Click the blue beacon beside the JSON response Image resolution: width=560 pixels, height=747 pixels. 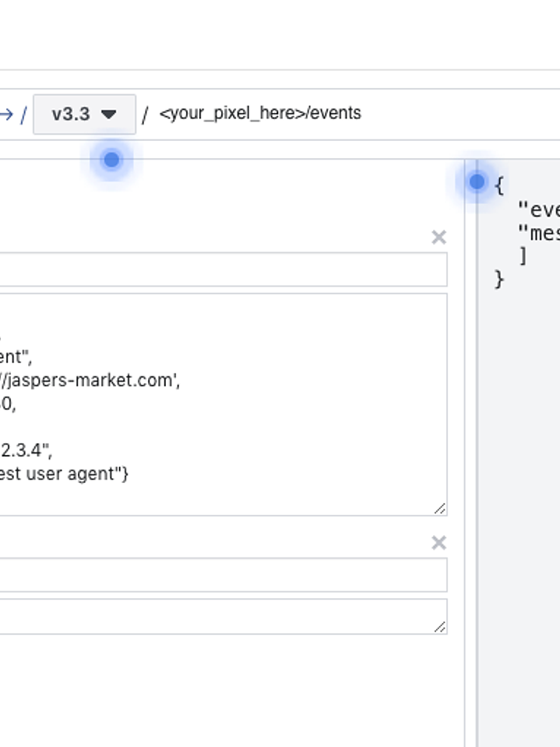pyautogui.click(x=477, y=182)
